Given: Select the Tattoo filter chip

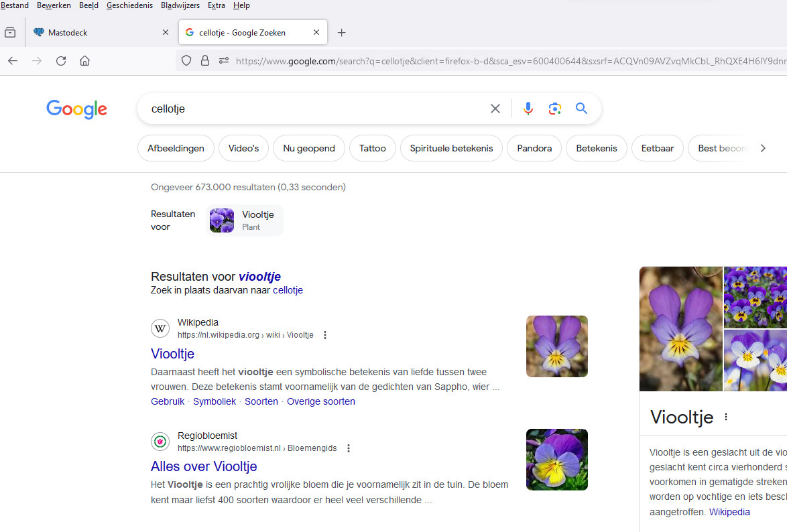Looking at the screenshot, I should click(373, 148).
